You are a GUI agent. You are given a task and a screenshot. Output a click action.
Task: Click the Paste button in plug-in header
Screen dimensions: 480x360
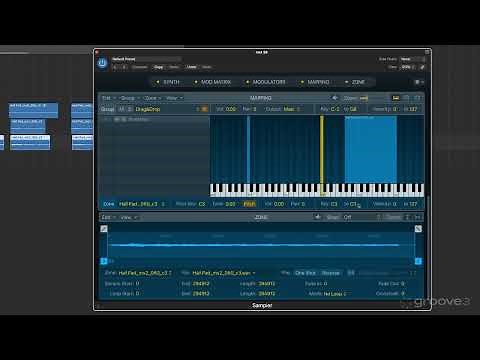click(x=174, y=67)
